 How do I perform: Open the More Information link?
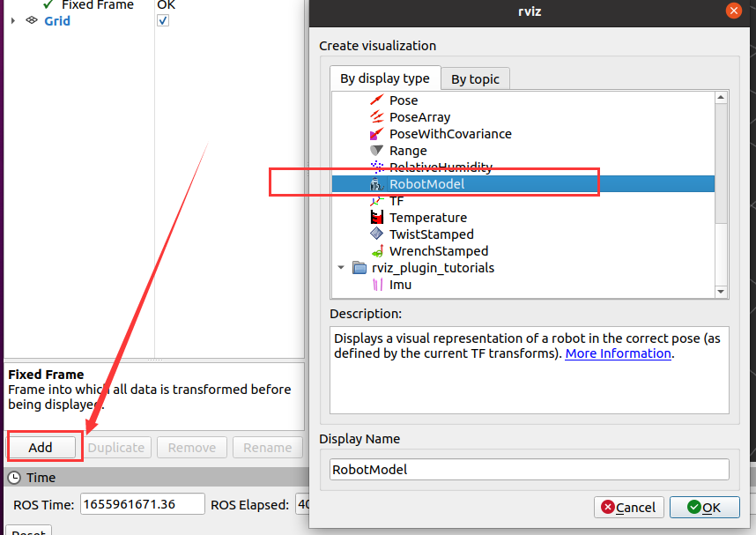[619, 353]
